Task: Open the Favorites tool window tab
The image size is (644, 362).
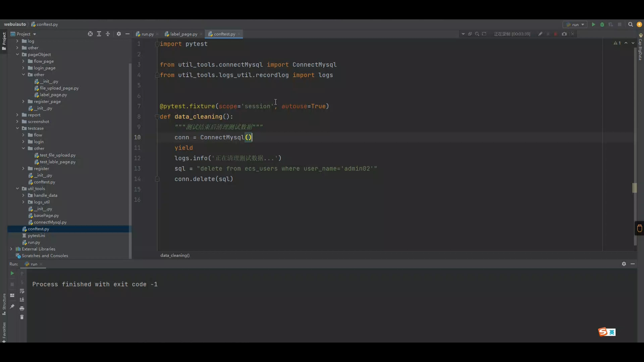Action: 4,332
